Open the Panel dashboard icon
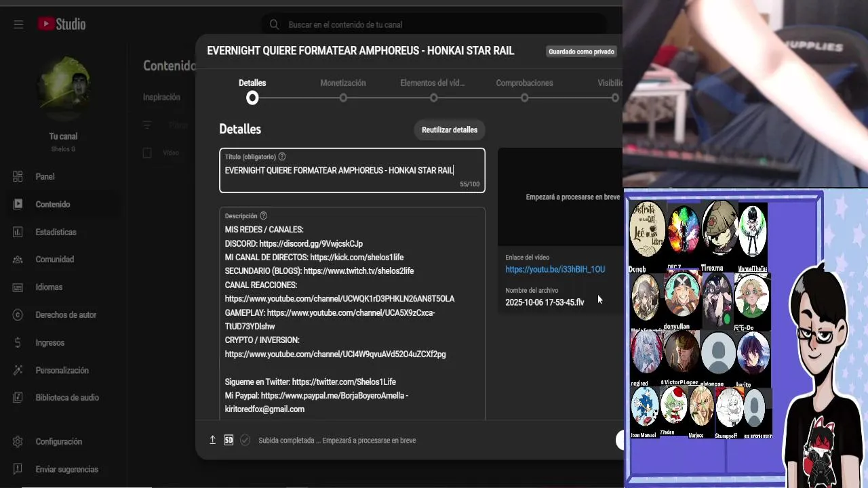The image size is (868, 488). [18, 176]
